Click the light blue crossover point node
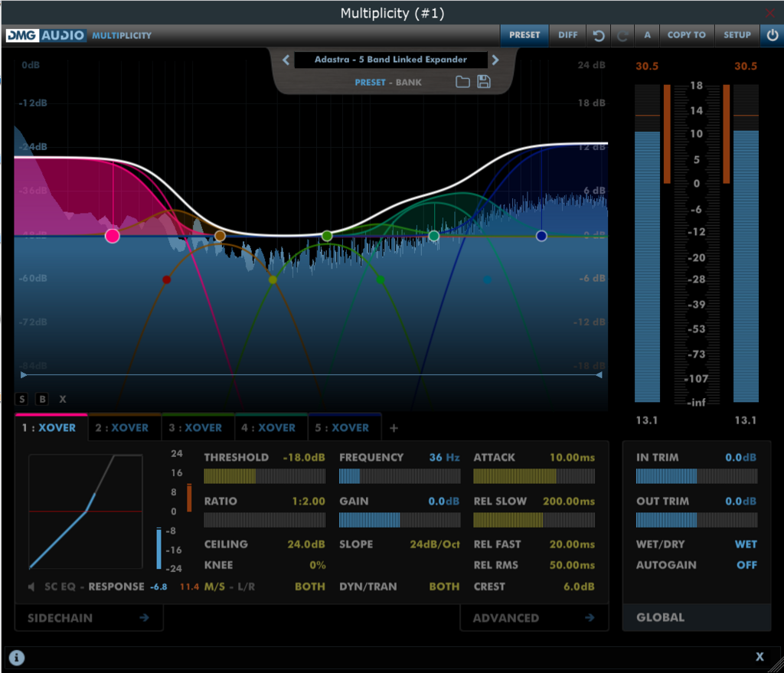 pyautogui.click(x=487, y=280)
